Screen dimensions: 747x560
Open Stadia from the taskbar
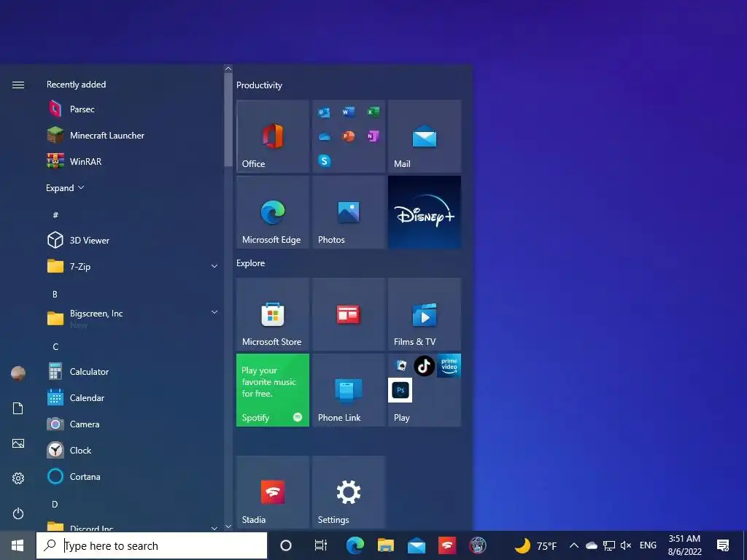click(447, 545)
